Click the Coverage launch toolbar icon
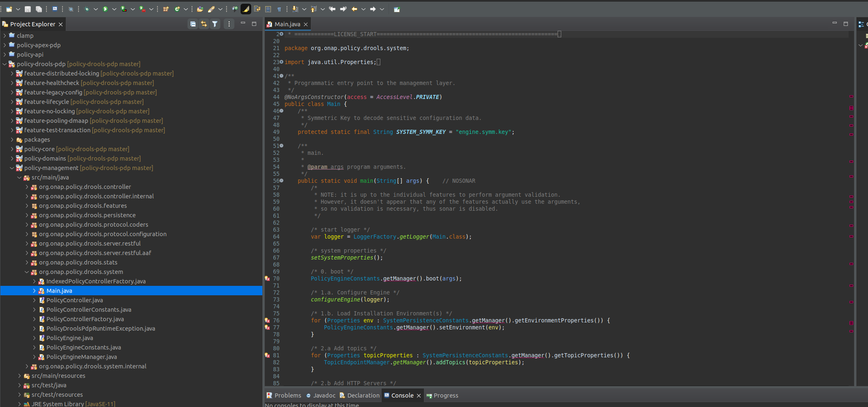This screenshot has height=407, width=868. pos(124,9)
